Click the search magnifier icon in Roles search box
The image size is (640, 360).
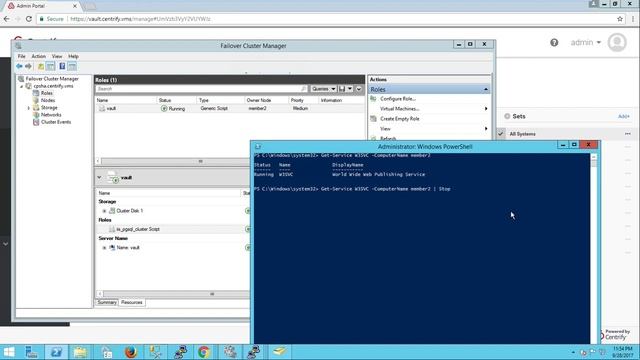click(x=303, y=89)
